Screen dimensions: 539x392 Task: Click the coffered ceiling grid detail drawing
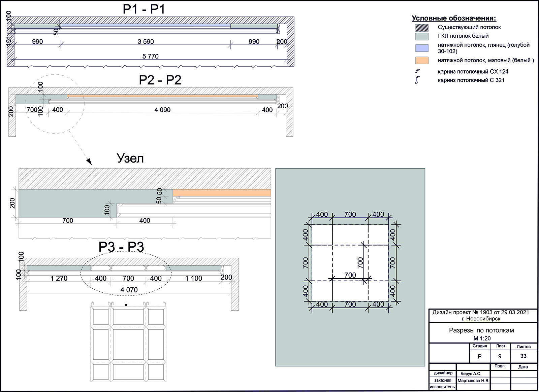pyautogui.click(x=129, y=342)
